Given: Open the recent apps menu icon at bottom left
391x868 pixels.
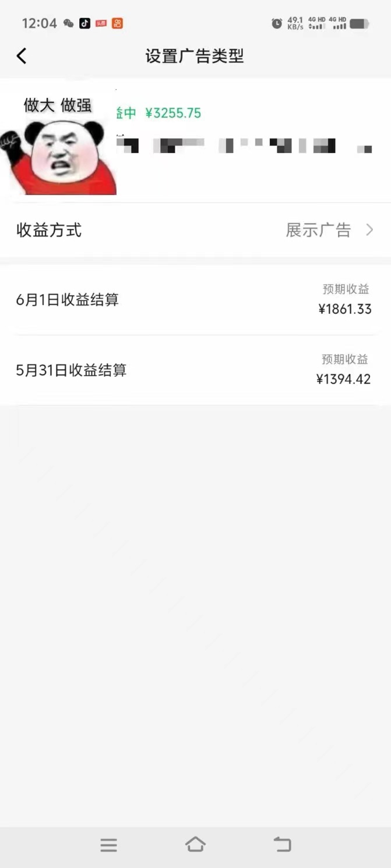Looking at the screenshot, I should coord(108,844).
